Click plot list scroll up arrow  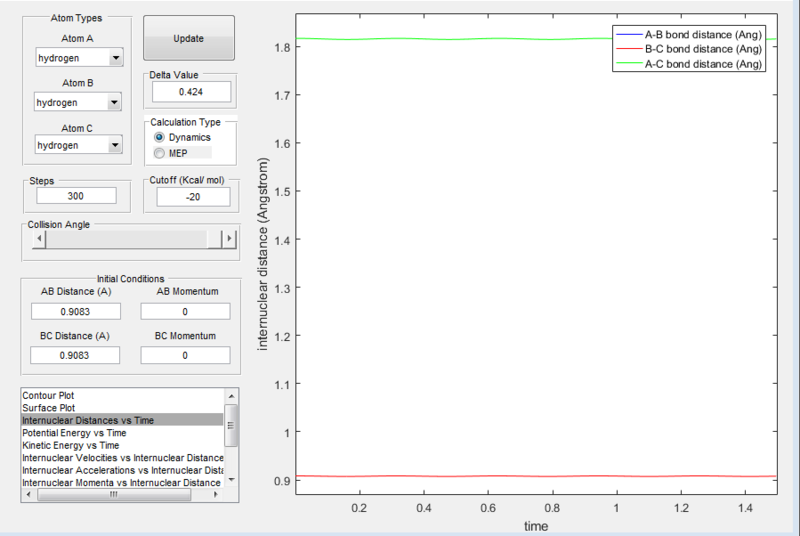pyautogui.click(x=231, y=396)
